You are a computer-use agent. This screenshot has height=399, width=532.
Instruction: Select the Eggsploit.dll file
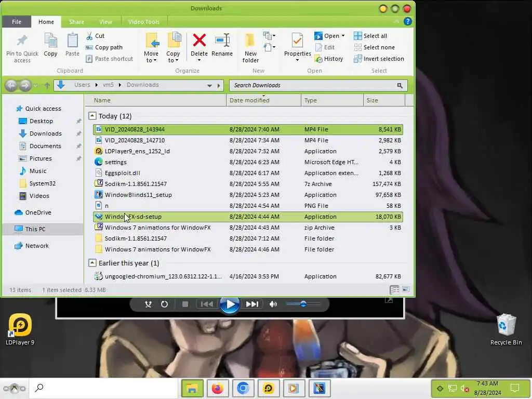click(x=248, y=173)
